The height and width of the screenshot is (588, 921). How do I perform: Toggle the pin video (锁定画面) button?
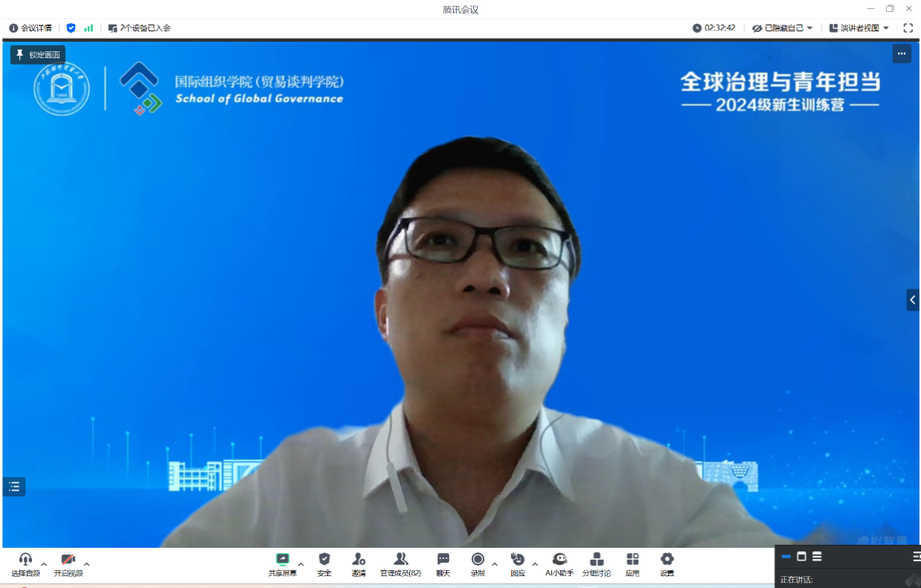[38, 54]
